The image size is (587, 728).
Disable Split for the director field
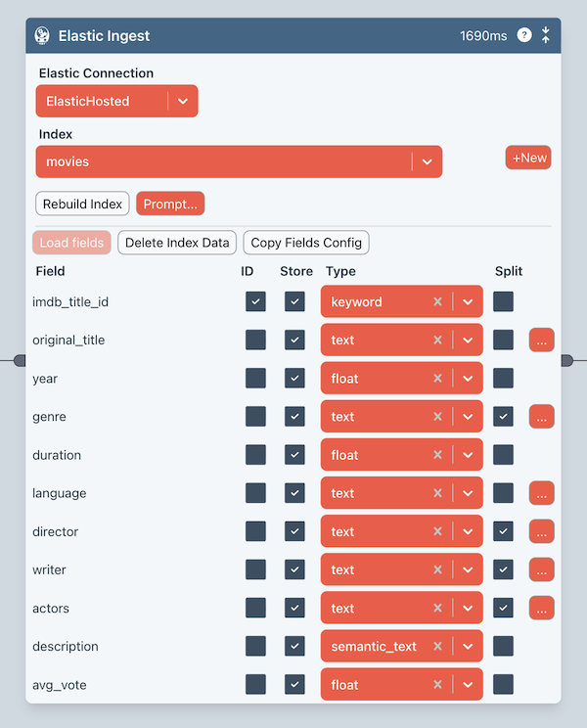point(504,532)
